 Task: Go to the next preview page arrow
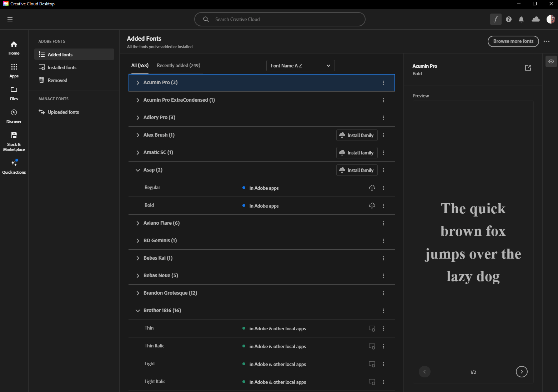(x=521, y=371)
